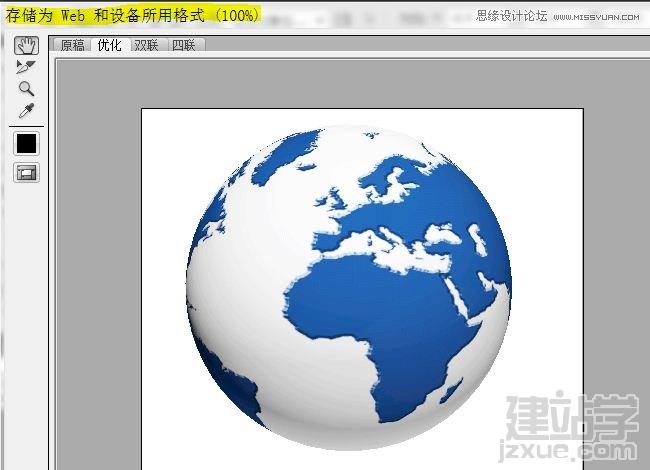
Task: Switch to the 原稿 tab
Action: point(72,45)
